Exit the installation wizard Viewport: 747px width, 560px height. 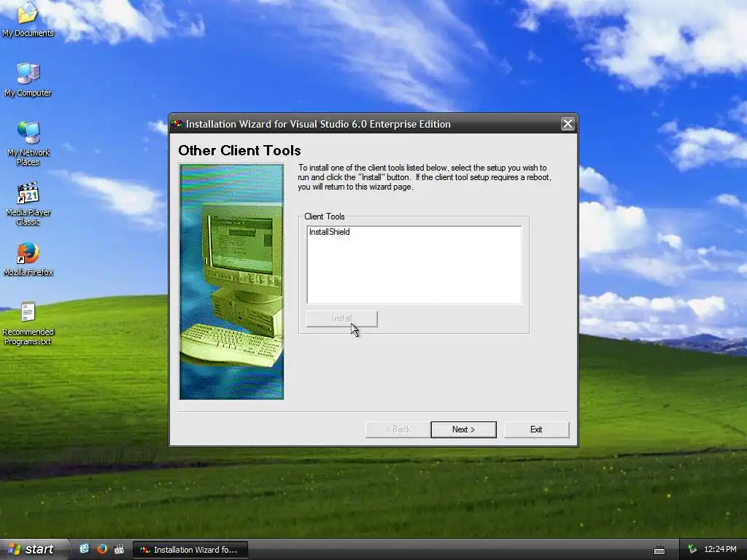536,429
